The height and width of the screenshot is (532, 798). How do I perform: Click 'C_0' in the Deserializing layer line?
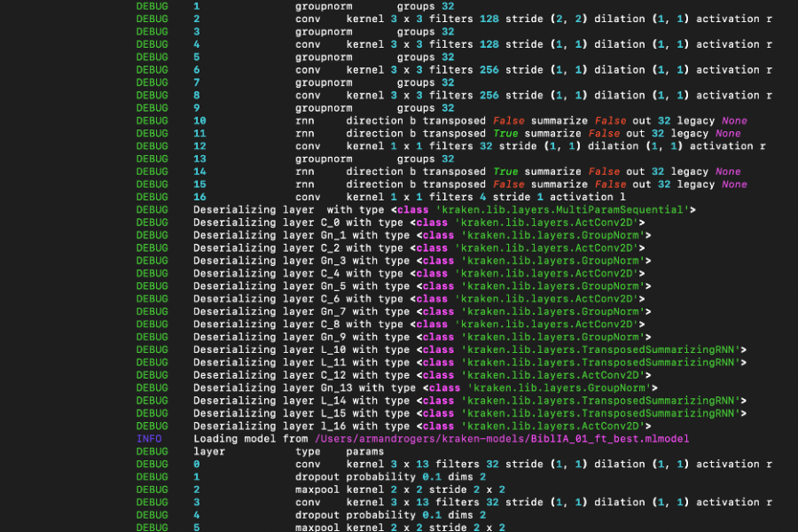click(x=331, y=223)
